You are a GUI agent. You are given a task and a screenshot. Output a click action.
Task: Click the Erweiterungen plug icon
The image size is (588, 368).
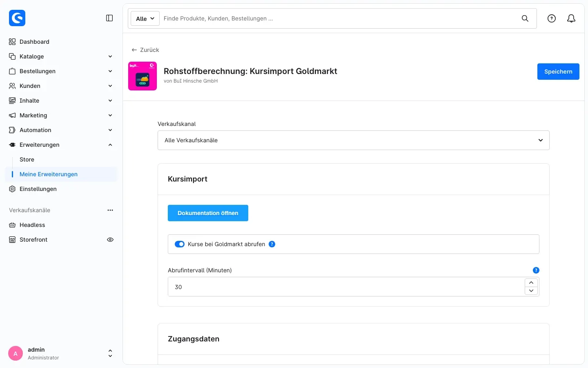tap(12, 145)
